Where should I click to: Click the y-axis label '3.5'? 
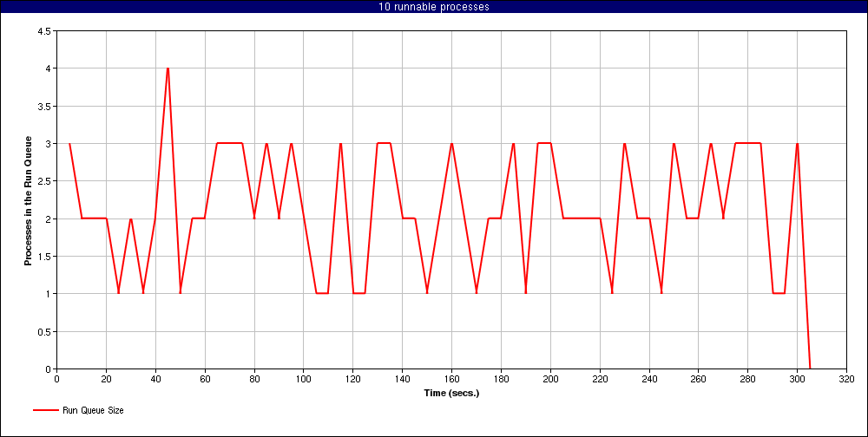click(x=45, y=106)
